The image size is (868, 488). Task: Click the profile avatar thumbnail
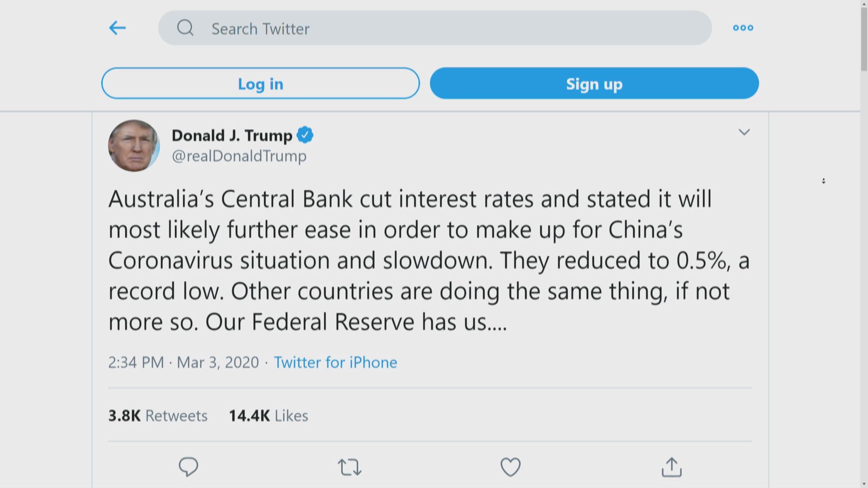(x=134, y=145)
